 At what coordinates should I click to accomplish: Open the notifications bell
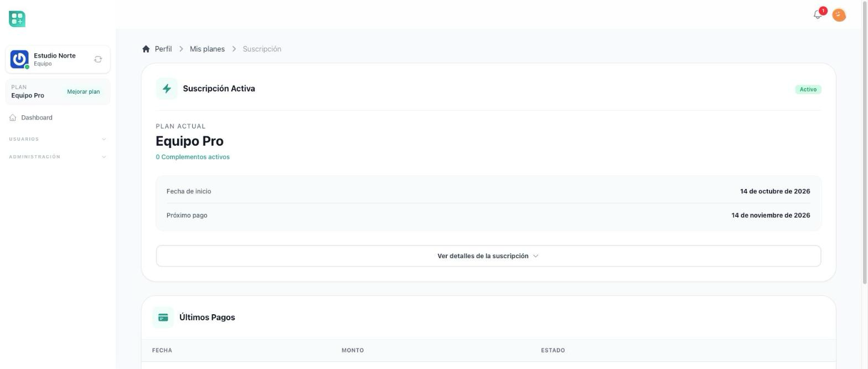tap(818, 15)
